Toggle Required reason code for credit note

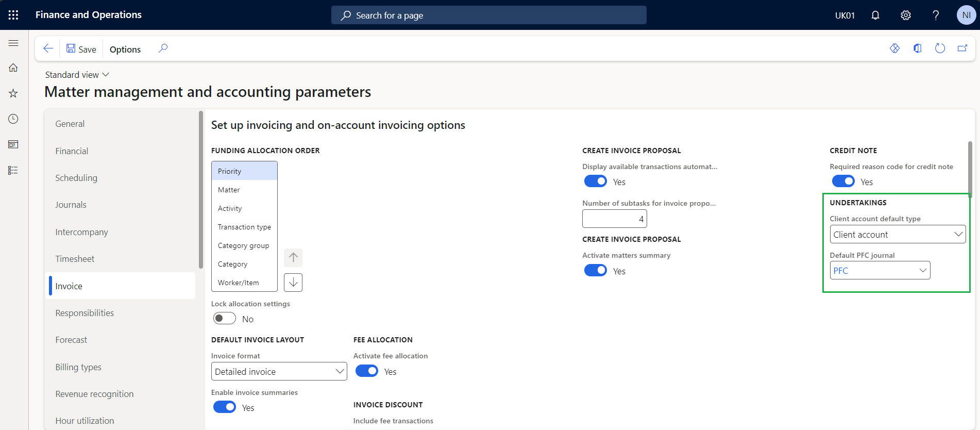(843, 181)
